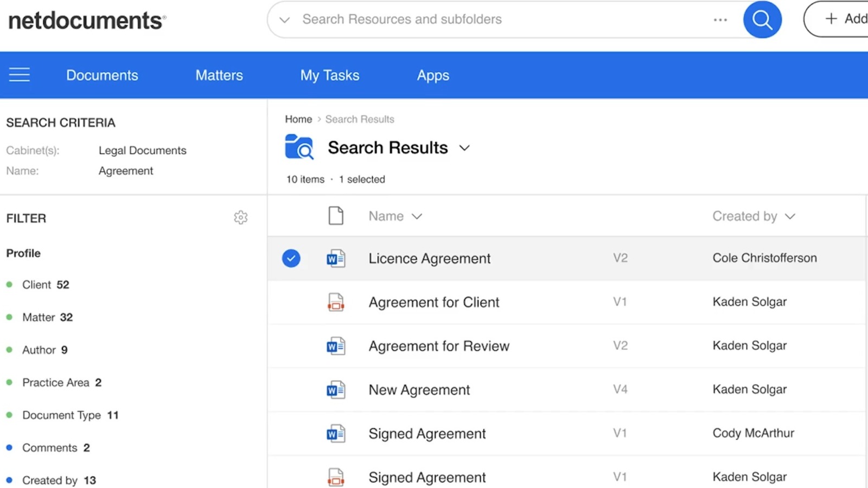Open the hamburger menu icon
Viewport: 868px width, 488px height.
20,74
